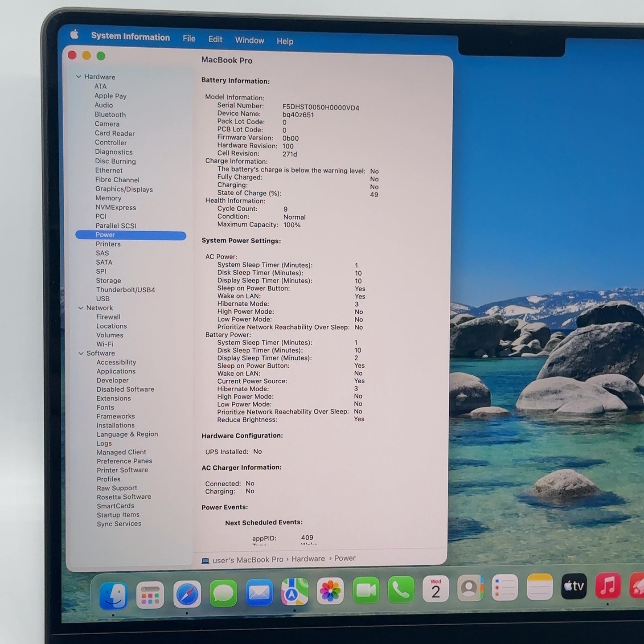Select Accessibility under Software
644x644 pixels.
point(116,362)
